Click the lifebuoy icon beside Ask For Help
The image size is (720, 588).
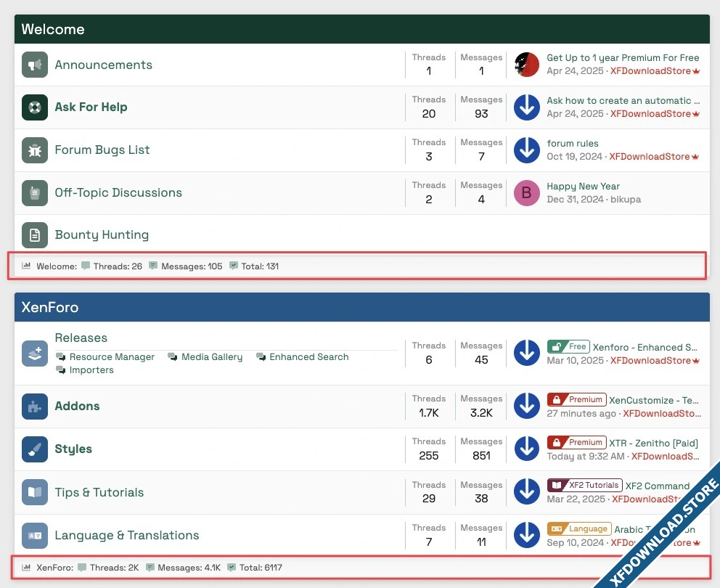(34, 107)
